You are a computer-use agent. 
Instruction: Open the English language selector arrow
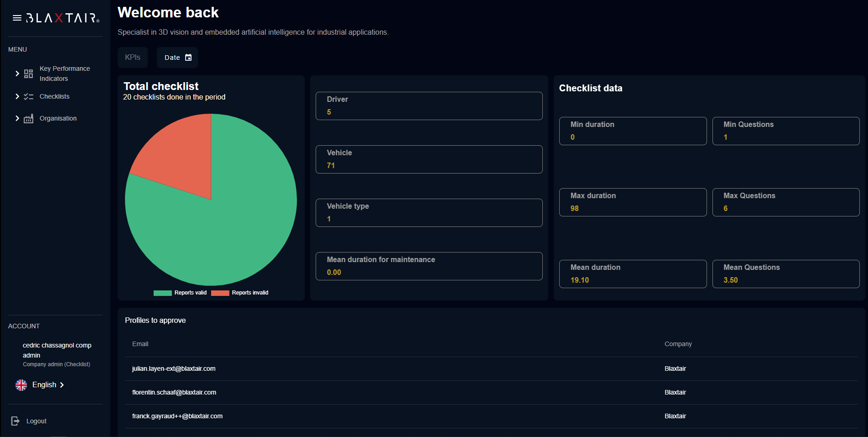pyautogui.click(x=62, y=385)
